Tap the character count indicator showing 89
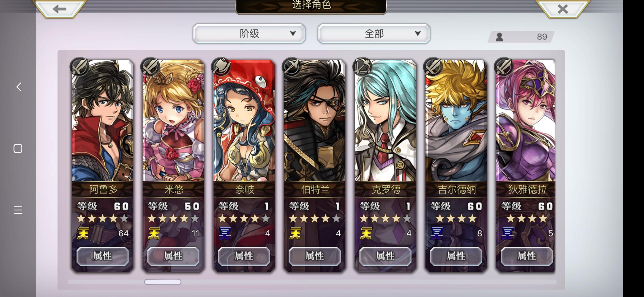Image resolution: width=644 pixels, height=297 pixels. pyautogui.click(x=521, y=37)
